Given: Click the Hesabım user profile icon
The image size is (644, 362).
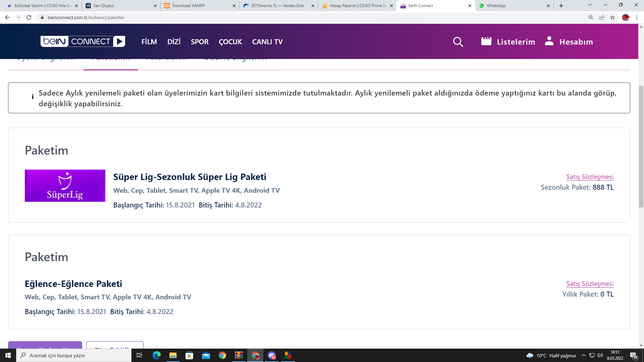Looking at the screenshot, I should click(549, 41).
